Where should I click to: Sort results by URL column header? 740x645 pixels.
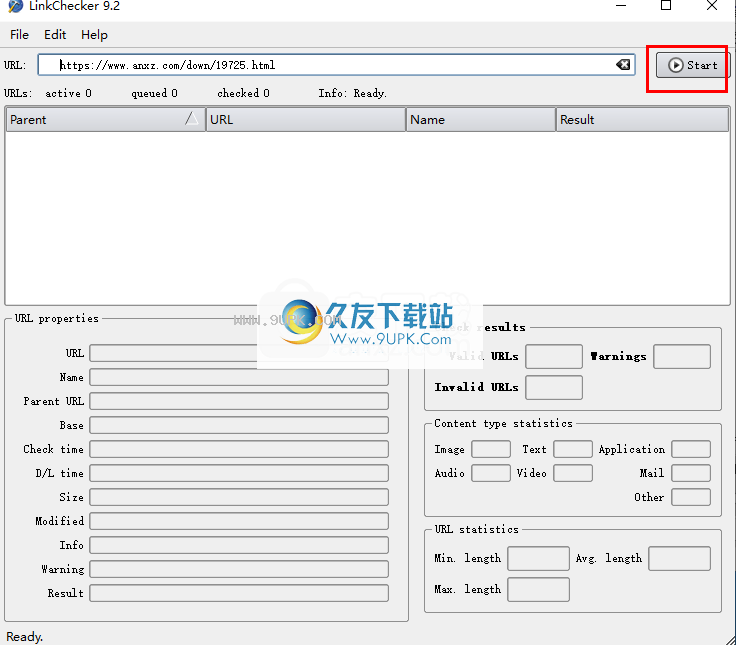pyautogui.click(x=306, y=120)
